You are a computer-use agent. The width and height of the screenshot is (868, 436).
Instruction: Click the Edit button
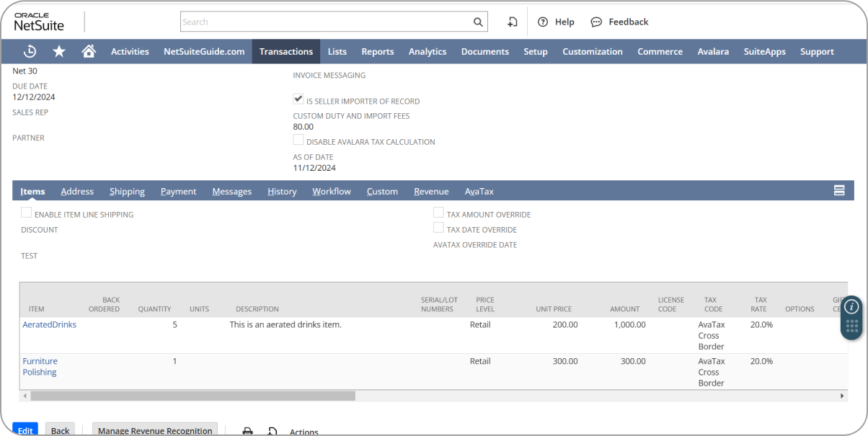[25, 429]
